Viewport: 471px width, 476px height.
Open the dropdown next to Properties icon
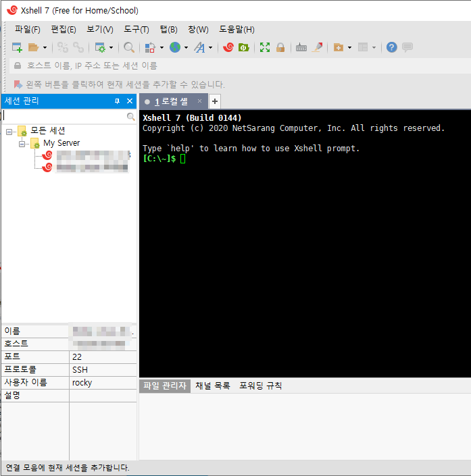pyautogui.click(x=111, y=48)
